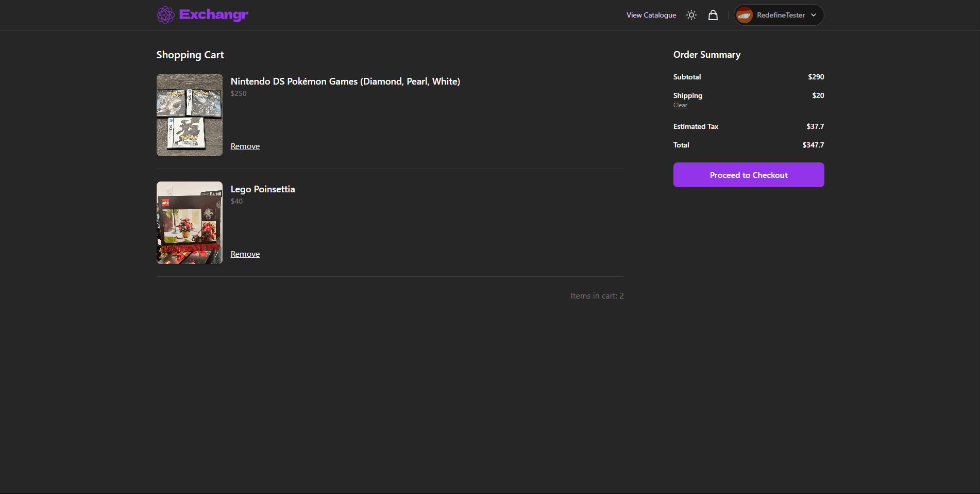Click the Shopping Cart heading
This screenshot has width=980, height=494.
pos(190,55)
